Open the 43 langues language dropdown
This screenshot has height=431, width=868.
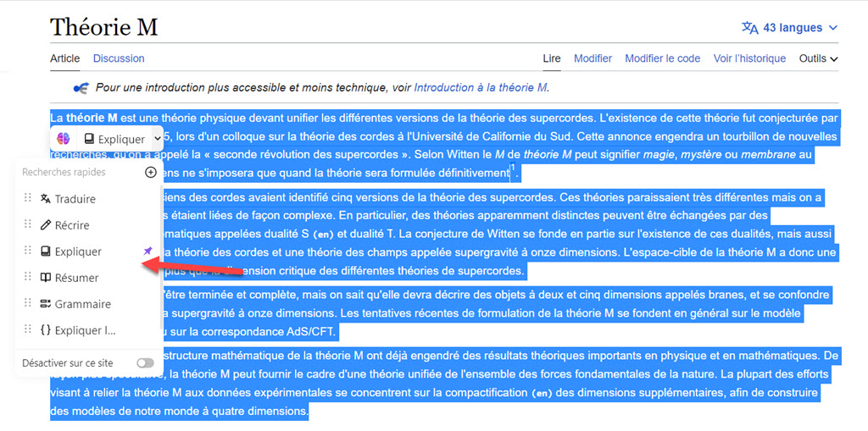pyautogui.click(x=790, y=28)
